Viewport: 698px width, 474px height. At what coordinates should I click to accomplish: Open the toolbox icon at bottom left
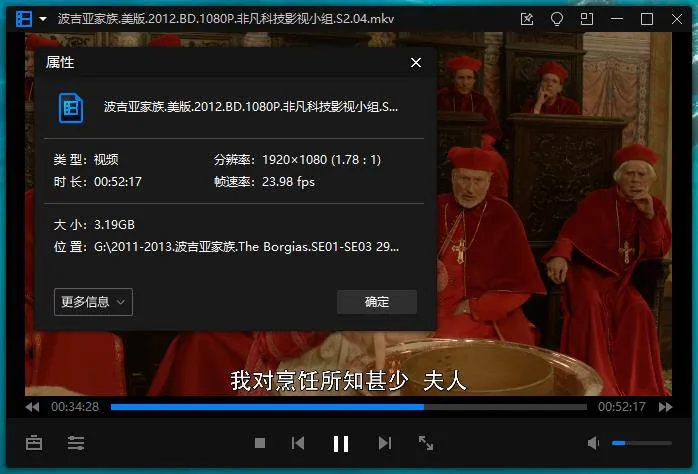click(x=34, y=443)
